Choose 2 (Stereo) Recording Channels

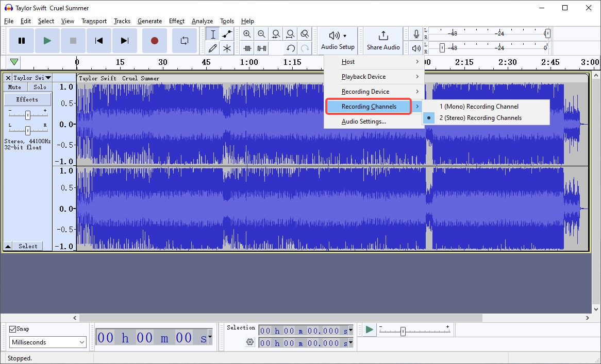[486, 118]
